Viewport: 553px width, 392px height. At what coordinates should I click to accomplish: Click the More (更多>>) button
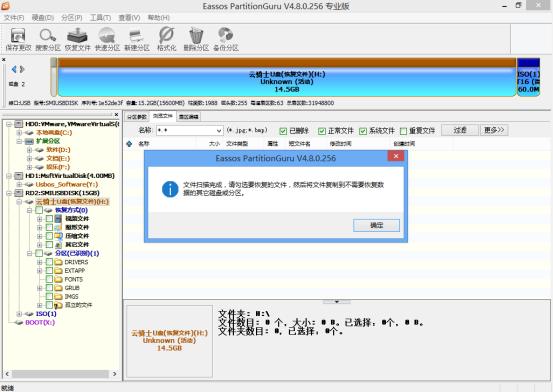pos(494,130)
